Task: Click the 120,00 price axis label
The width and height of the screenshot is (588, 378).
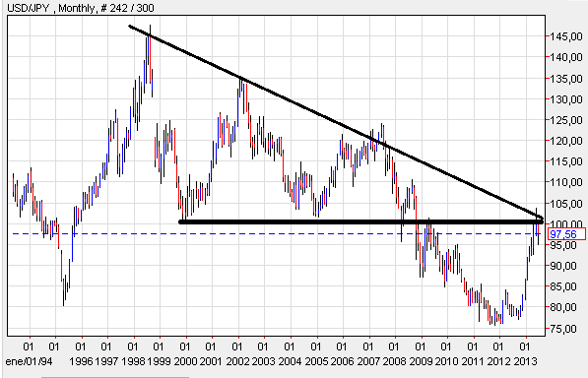Action: [566, 141]
